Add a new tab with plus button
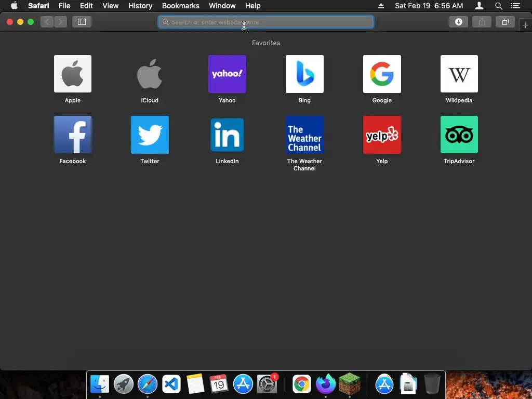The width and height of the screenshot is (532, 399). 525,25
